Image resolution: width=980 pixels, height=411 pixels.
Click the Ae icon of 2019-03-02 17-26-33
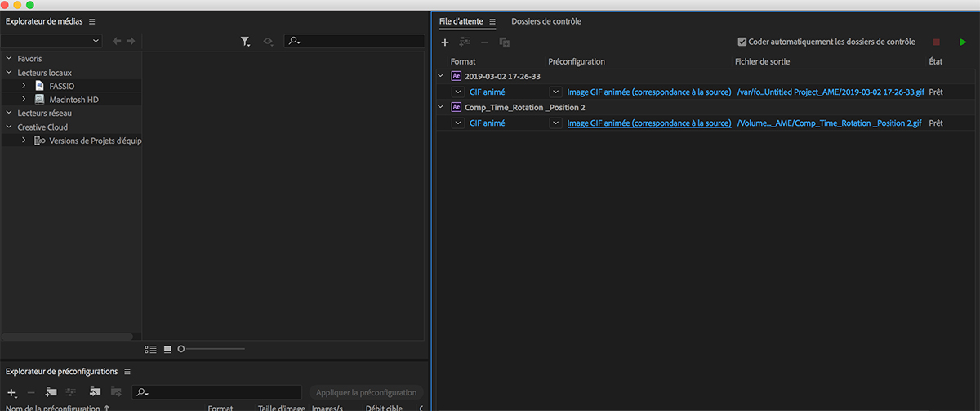coord(457,76)
